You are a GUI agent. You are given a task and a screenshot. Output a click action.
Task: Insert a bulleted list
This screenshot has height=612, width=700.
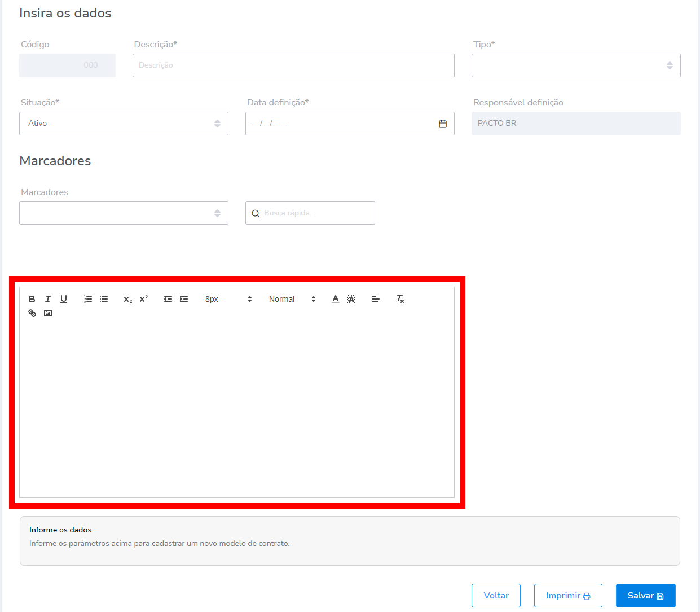click(104, 299)
